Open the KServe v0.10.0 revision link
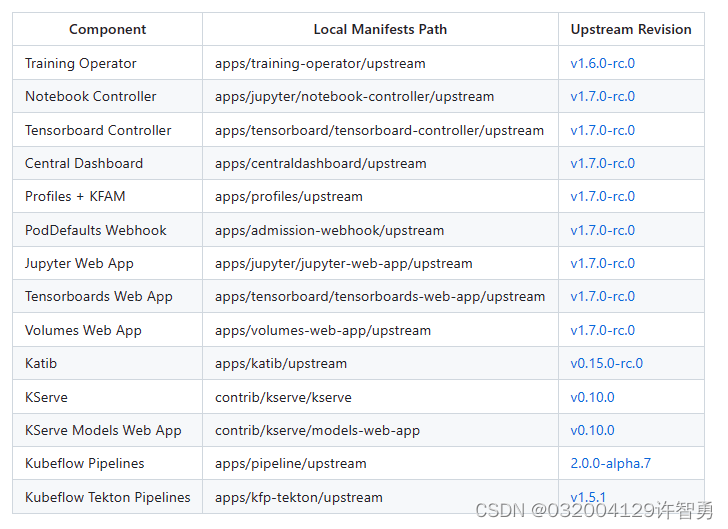 592,397
